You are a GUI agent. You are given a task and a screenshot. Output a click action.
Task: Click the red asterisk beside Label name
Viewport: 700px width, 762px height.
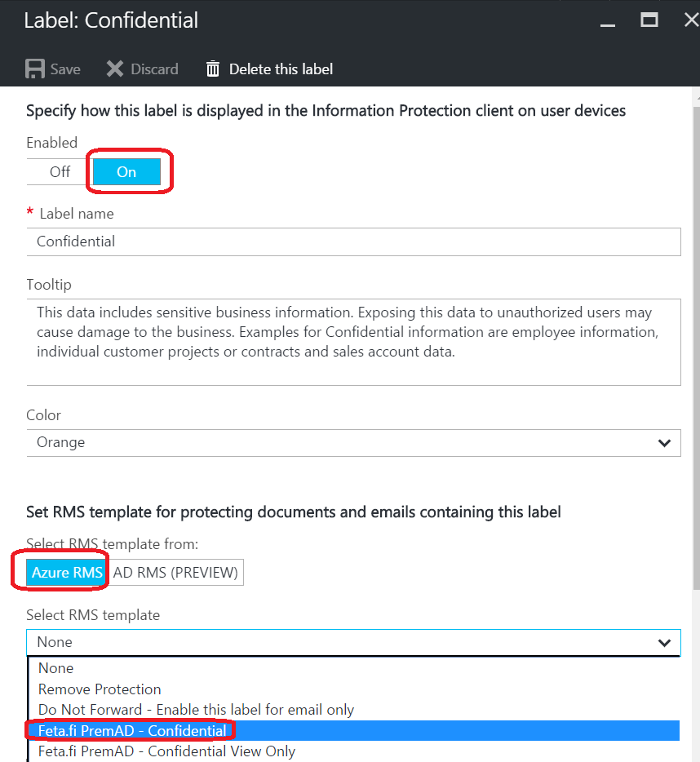coord(29,213)
